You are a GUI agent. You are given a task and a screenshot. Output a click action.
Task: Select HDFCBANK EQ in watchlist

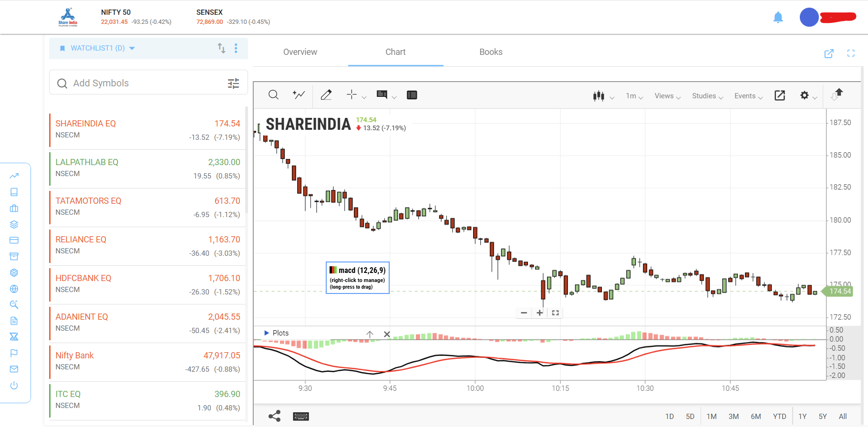pos(147,284)
